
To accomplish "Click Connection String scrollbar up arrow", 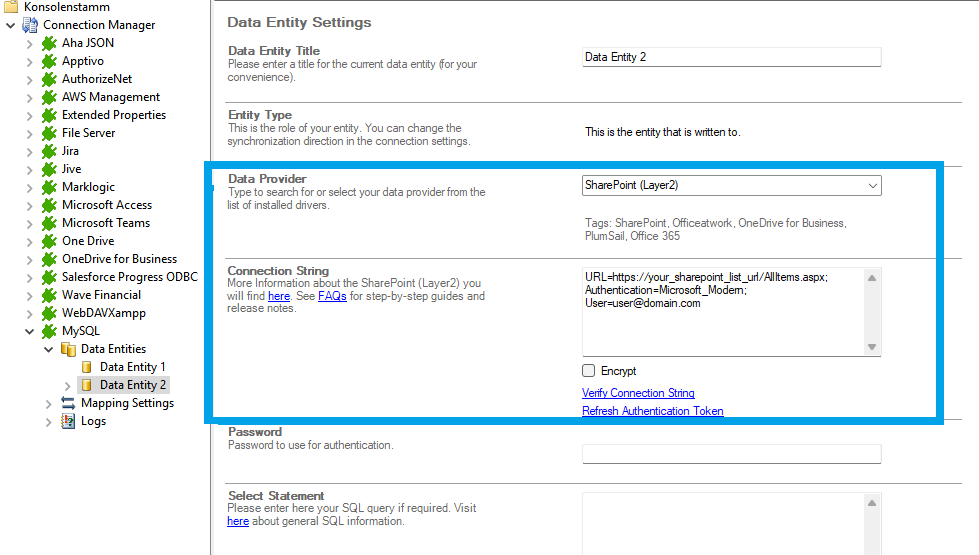I will click(872, 278).
